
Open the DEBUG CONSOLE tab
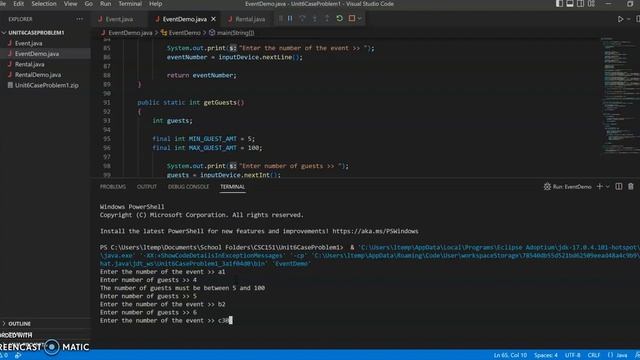point(188,187)
